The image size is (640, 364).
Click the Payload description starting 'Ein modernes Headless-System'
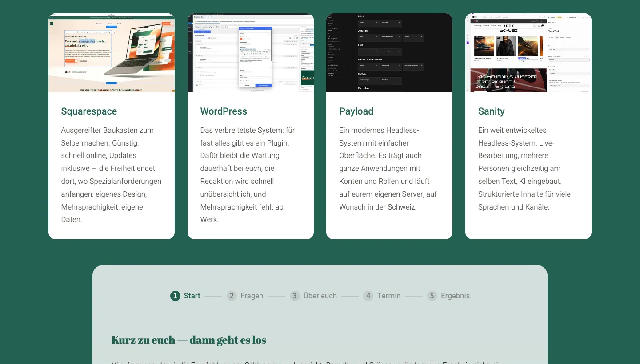388,169
